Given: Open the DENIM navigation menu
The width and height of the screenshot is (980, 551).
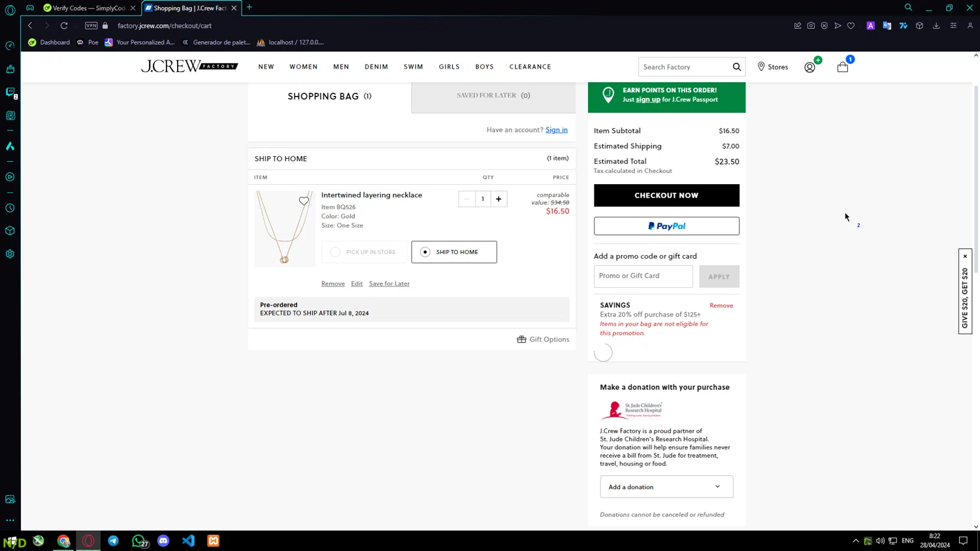Looking at the screenshot, I should click(376, 67).
